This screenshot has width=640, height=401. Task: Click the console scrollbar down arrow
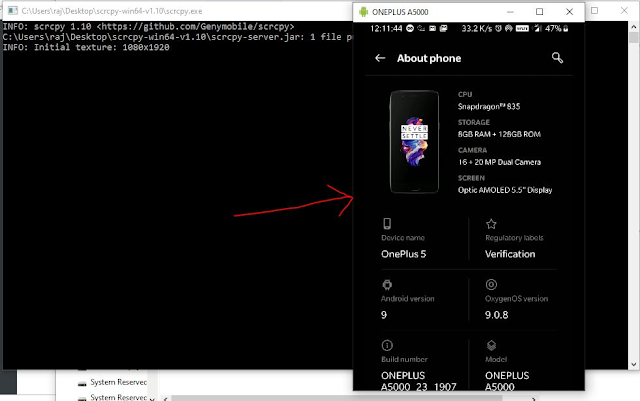pyautogui.click(x=633, y=364)
